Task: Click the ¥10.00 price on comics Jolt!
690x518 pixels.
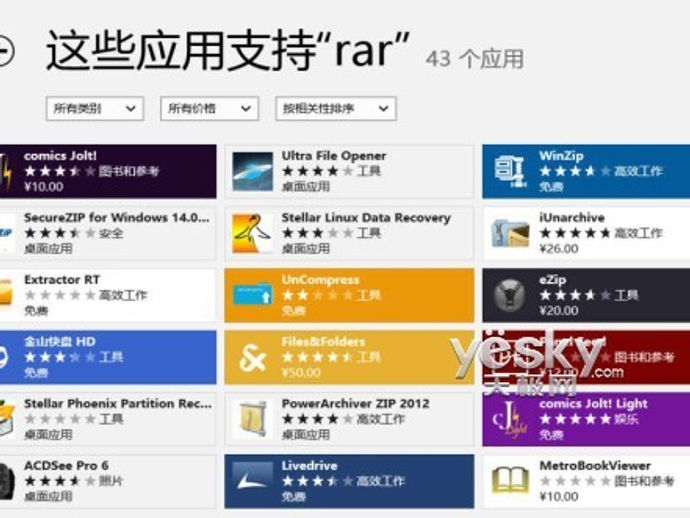Action: [44, 187]
